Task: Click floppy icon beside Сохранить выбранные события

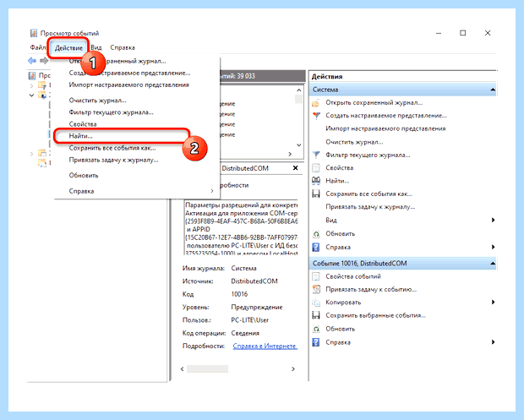Action: pyautogui.click(x=316, y=315)
